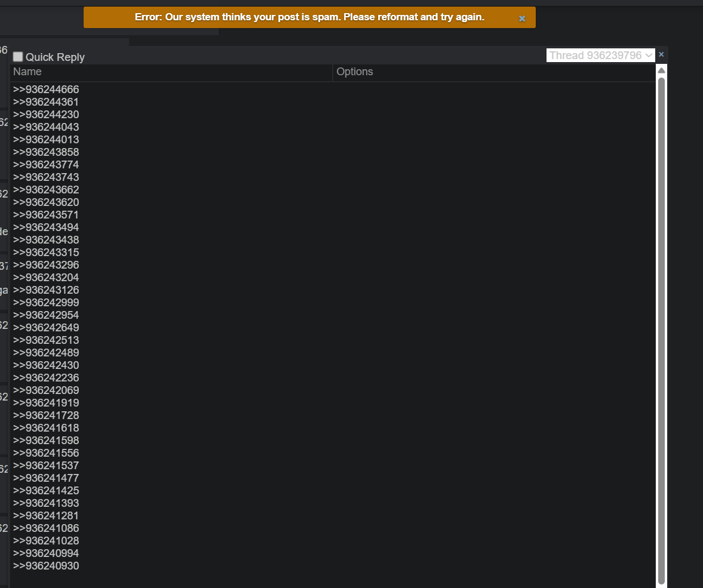The image size is (703, 588).
Task: Click quote line >>936241028
Action: (x=46, y=541)
